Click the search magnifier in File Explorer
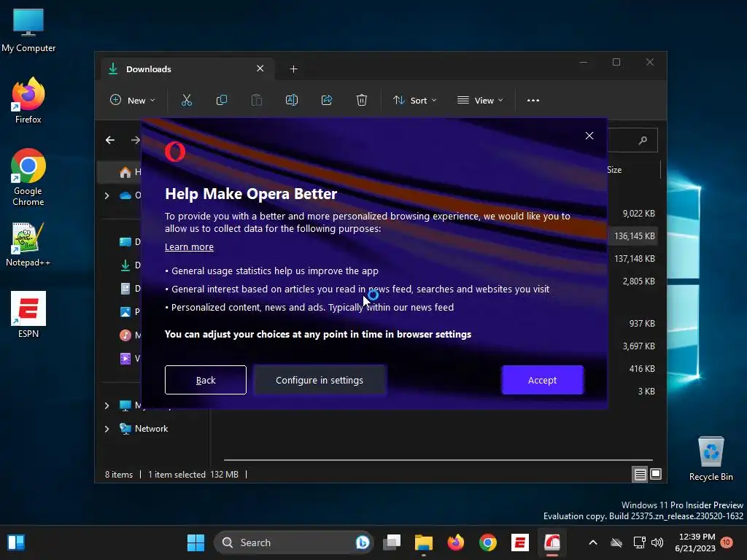 [x=643, y=140]
